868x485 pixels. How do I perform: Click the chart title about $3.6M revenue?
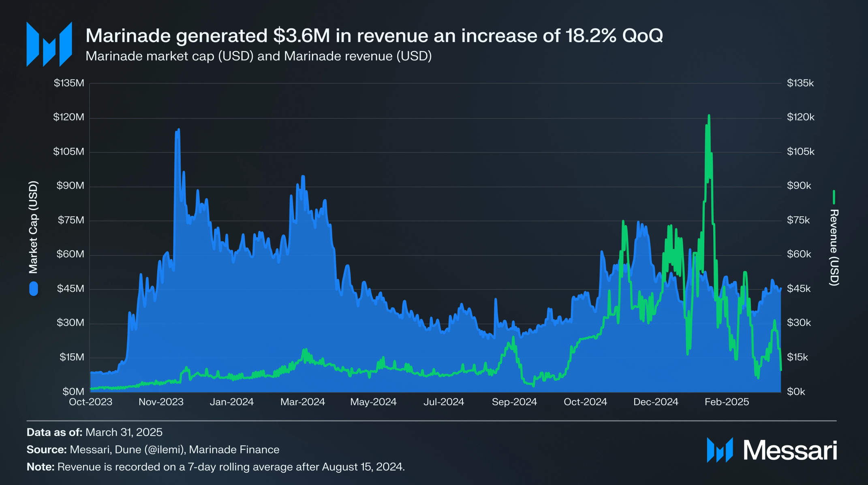coord(374,36)
